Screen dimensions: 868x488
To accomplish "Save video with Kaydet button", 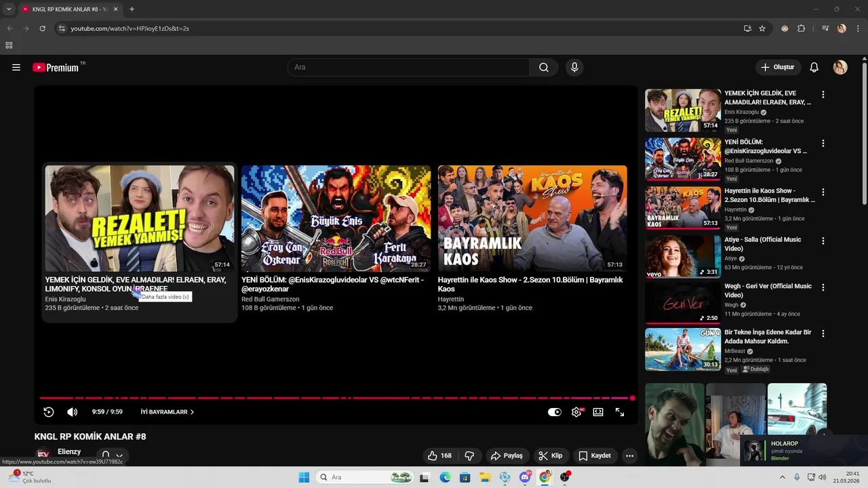I will coord(595,455).
